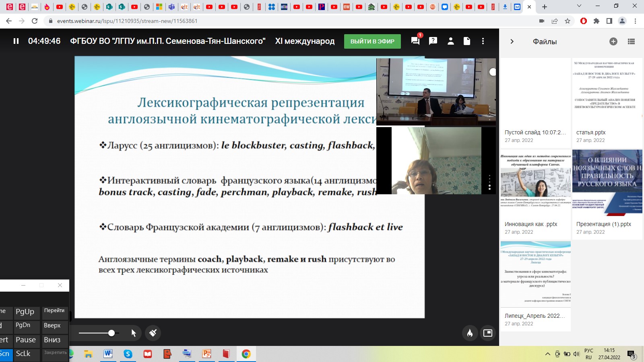
Task: Open a new browser tab
Action: 545,6
